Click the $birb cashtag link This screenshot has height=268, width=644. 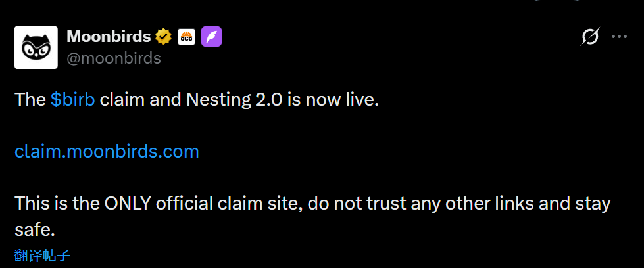point(72,100)
